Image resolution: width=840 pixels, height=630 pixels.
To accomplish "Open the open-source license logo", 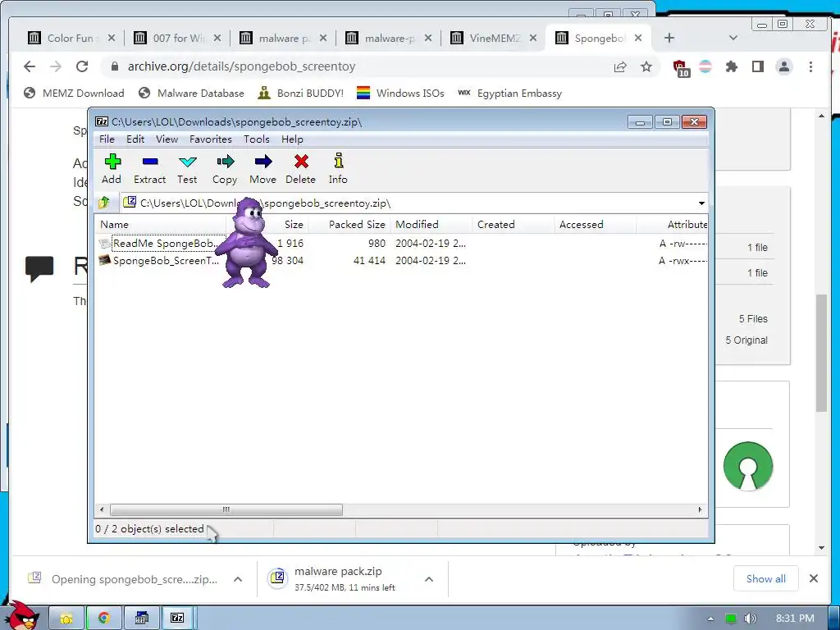I will click(748, 466).
